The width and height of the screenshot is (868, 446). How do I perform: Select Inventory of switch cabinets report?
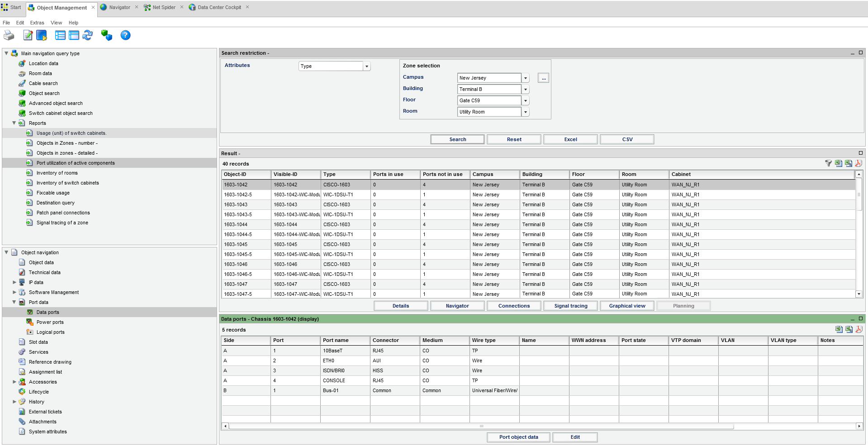pos(67,183)
